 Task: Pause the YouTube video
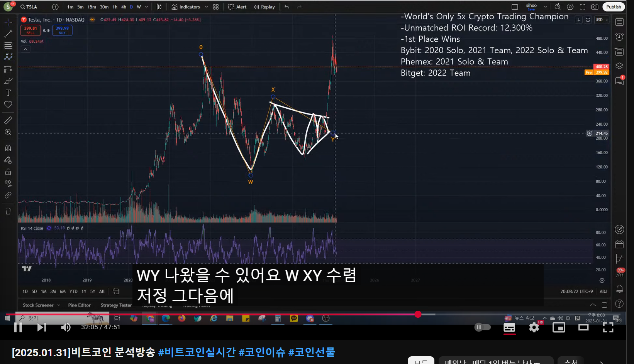click(18, 327)
